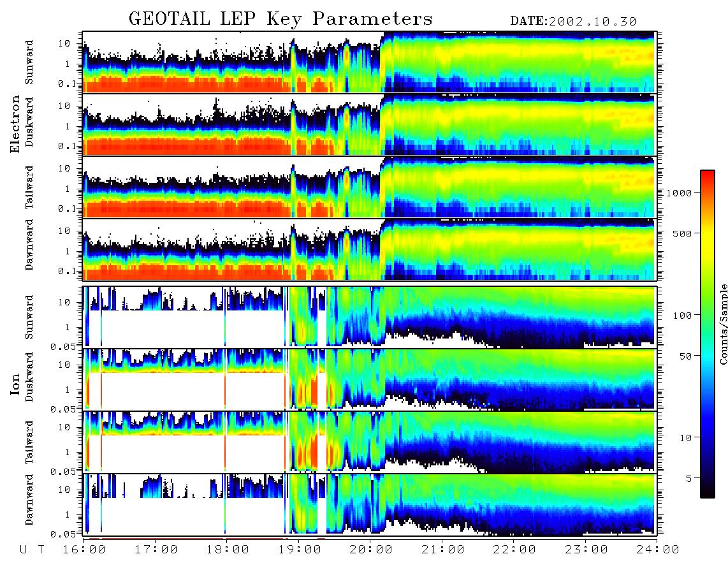Image resolution: width=728 pixels, height=561 pixels.
Task: Click the '500' color bar tick label
Action: coord(683,233)
